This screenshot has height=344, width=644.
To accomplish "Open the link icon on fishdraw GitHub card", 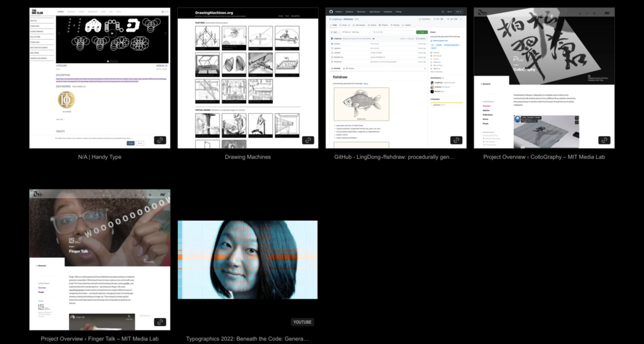I will coord(456,140).
